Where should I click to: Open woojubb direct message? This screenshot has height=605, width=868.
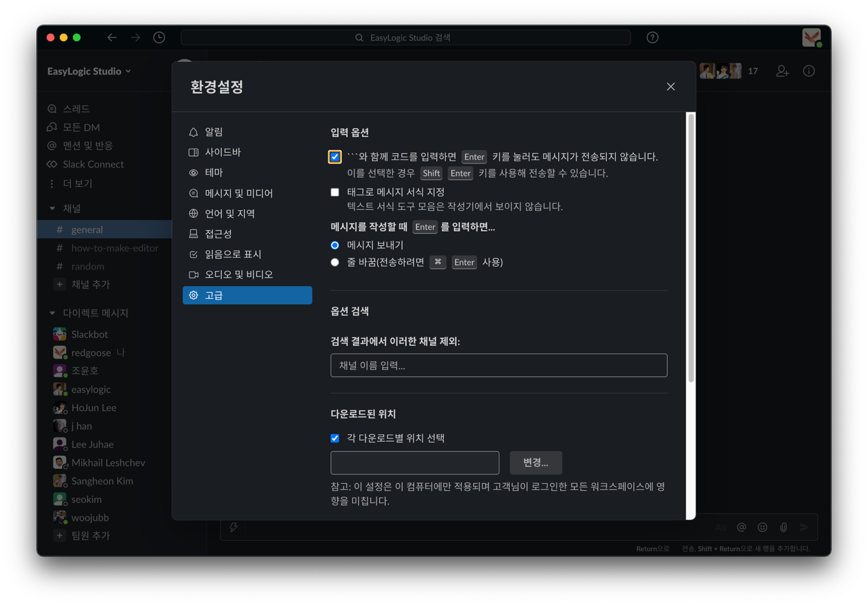(x=81, y=517)
